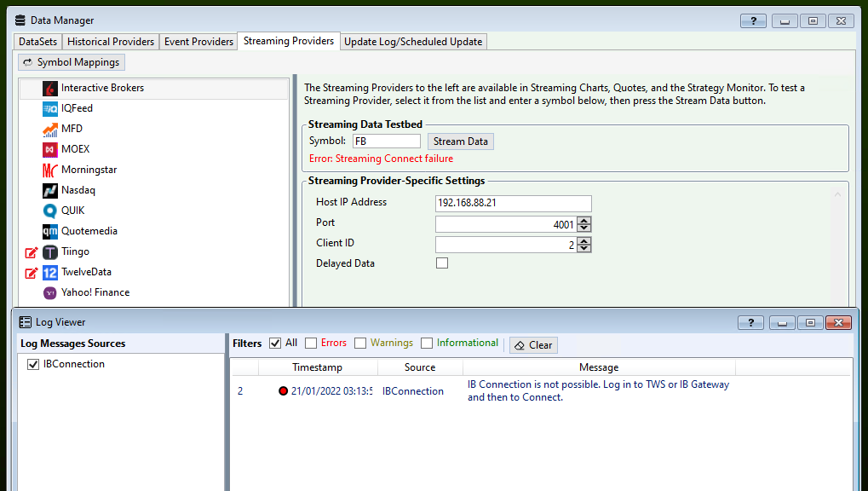Click the Nasdaq provider icon
Viewport: 868px width, 491px height.
point(49,191)
